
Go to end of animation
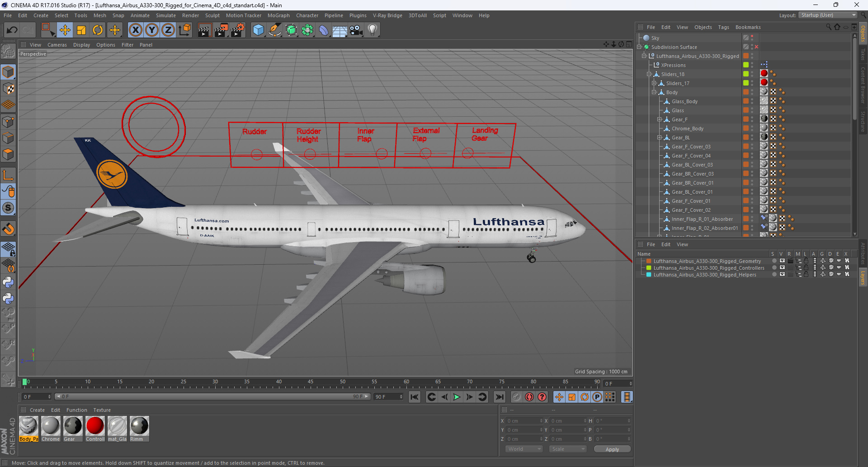coord(500,397)
